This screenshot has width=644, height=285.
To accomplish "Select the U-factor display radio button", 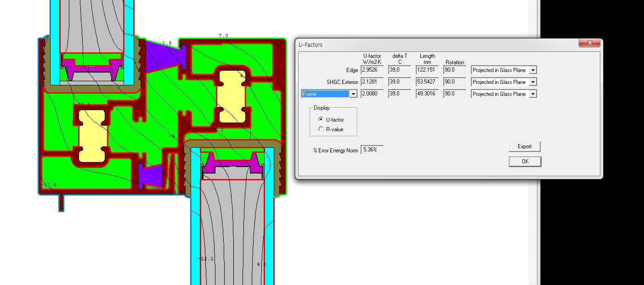I will click(321, 119).
